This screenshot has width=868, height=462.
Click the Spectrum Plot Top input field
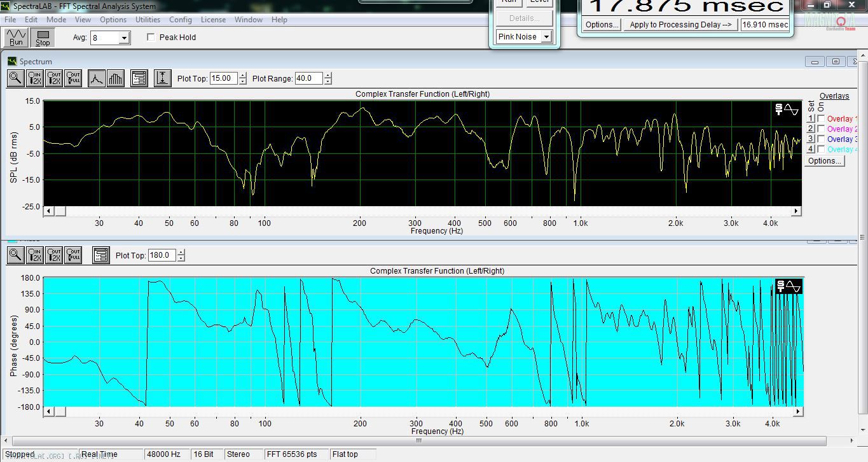coord(223,78)
